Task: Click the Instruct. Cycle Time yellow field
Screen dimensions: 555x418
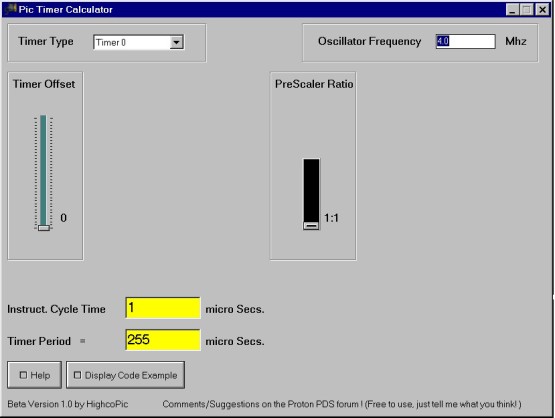Action: coord(163,308)
